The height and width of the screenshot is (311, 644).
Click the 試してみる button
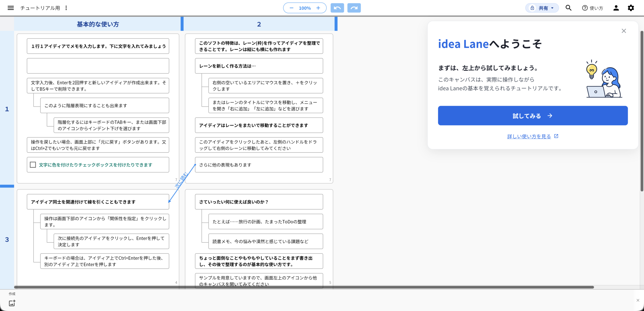533,116
